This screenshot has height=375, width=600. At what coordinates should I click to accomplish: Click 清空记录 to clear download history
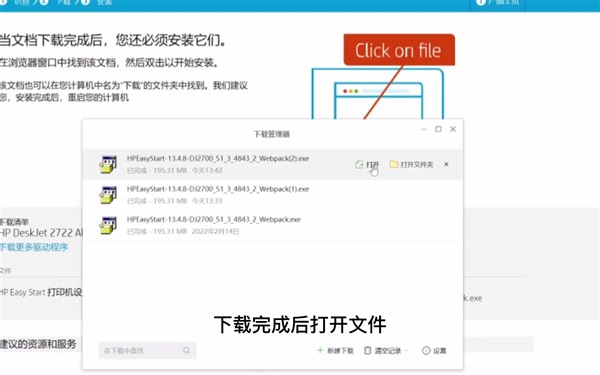(383, 351)
